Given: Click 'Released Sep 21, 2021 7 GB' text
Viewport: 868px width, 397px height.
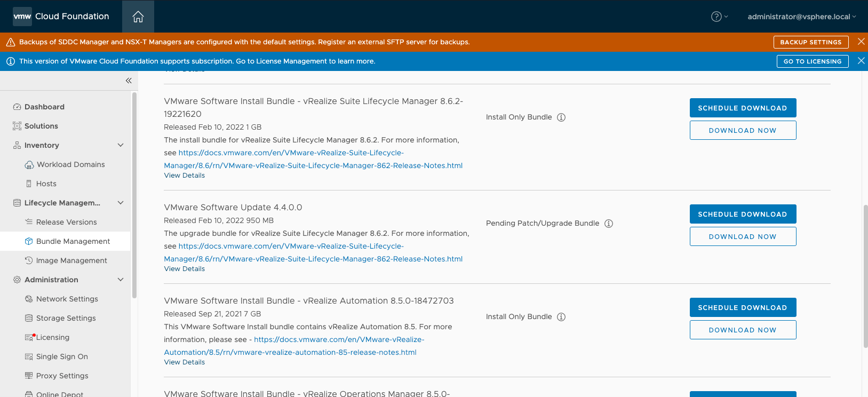Looking at the screenshot, I should (x=212, y=314).
